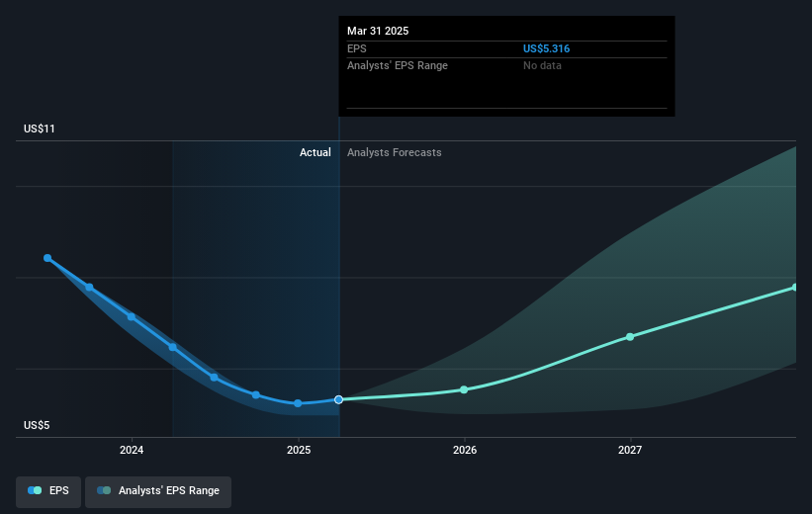
Task: Select the second EPS data point in late 2023
Action: click(x=89, y=288)
